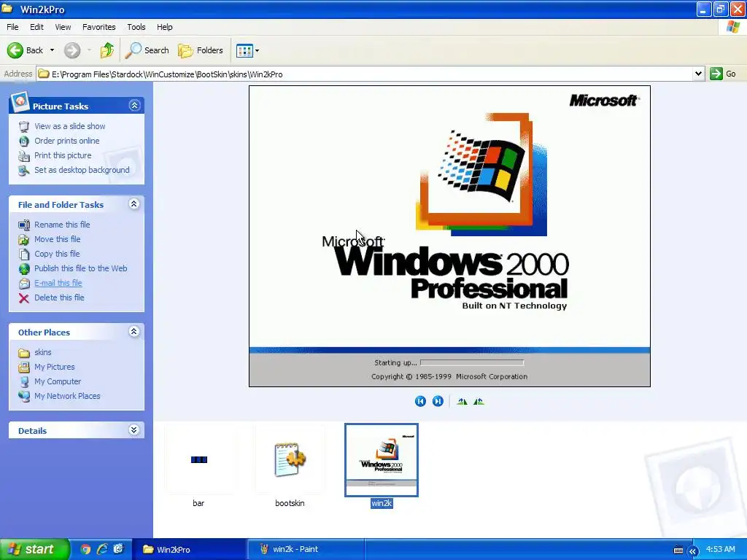Collapse the Picture Tasks panel
Image resolution: width=747 pixels, height=560 pixels.
pyautogui.click(x=134, y=105)
